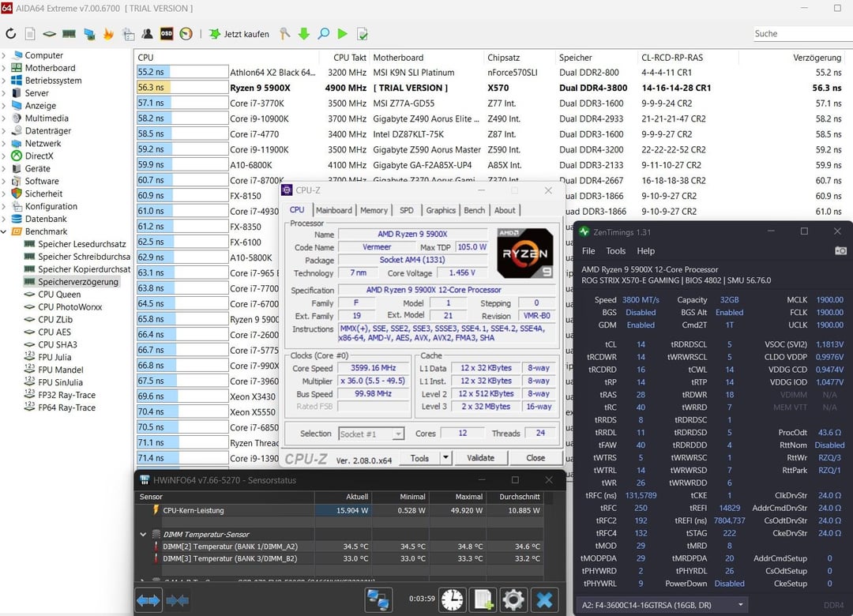The height and width of the screenshot is (616, 853).
Task: Select Speicher Lesedurchsatz benchmark
Action: click(x=81, y=244)
